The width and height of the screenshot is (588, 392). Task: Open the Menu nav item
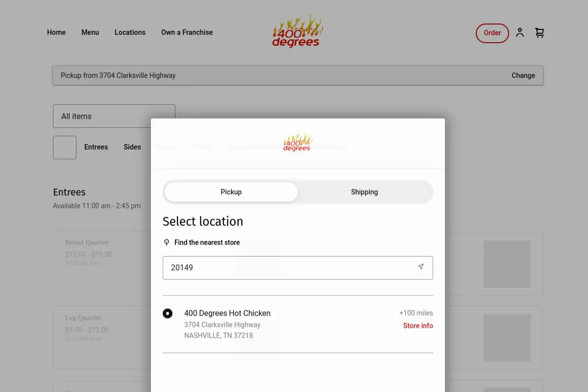click(x=90, y=32)
